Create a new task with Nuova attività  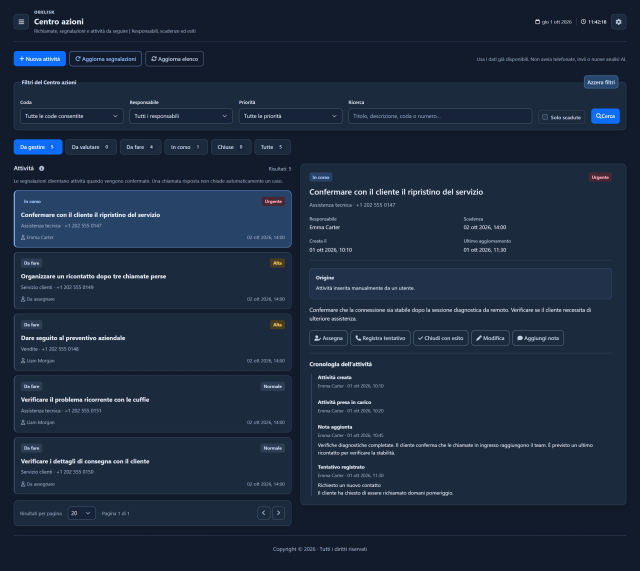click(40, 59)
